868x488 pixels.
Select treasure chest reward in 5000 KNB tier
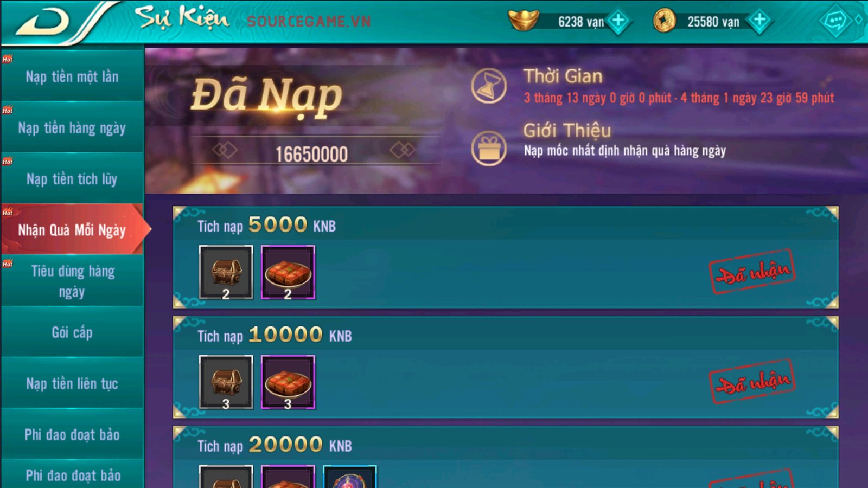[226, 272]
